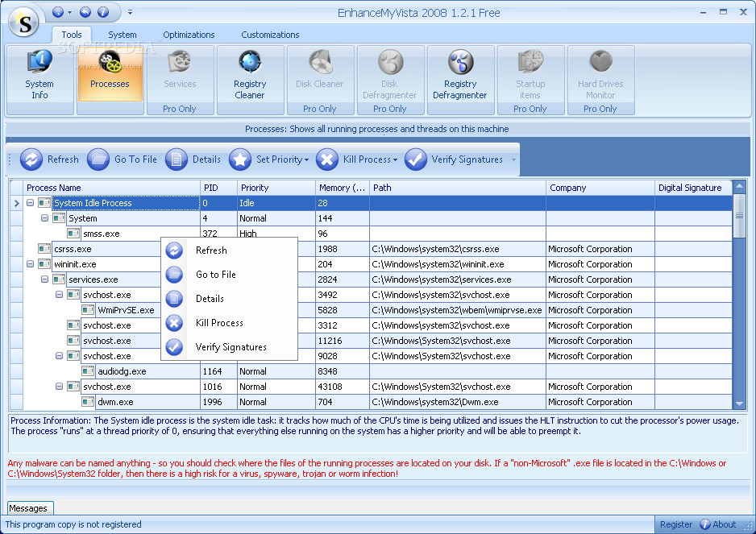Open the Set Priority dropdown arrow

tap(306, 160)
